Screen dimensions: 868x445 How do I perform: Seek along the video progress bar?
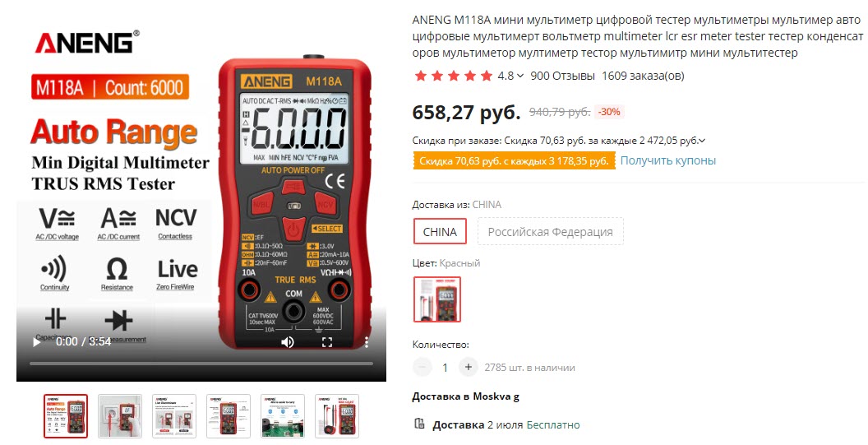[201, 364]
